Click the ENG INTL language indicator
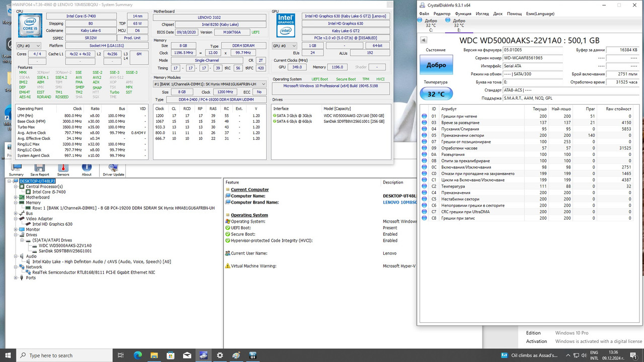The width and height of the screenshot is (644, 362). tap(594, 355)
